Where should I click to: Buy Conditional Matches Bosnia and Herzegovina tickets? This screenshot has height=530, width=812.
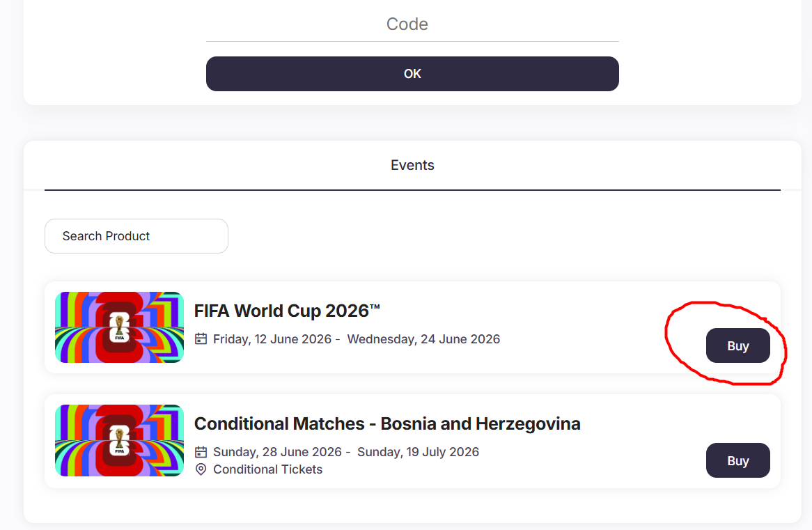click(x=737, y=460)
